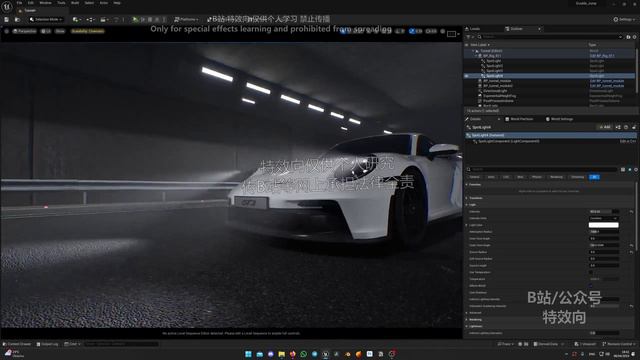This screenshot has width=640, height=360.
Task: Click the Outliner filter funnel icon
Action: point(468,37)
